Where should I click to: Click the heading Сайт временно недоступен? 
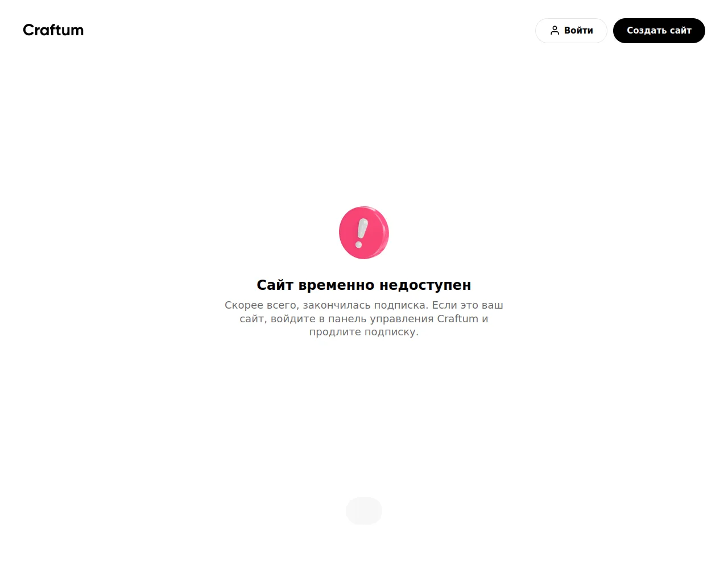pos(364,285)
